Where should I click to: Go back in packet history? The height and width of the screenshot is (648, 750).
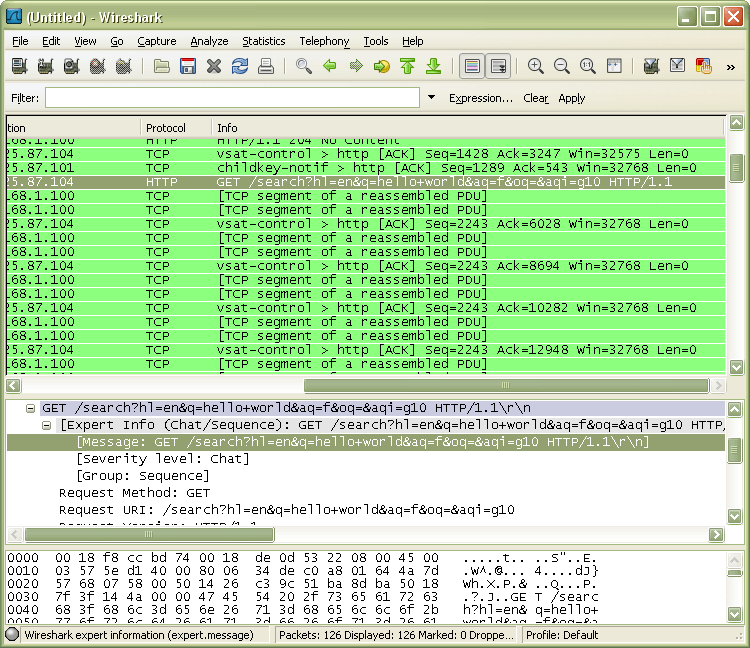tap(330, 66)
